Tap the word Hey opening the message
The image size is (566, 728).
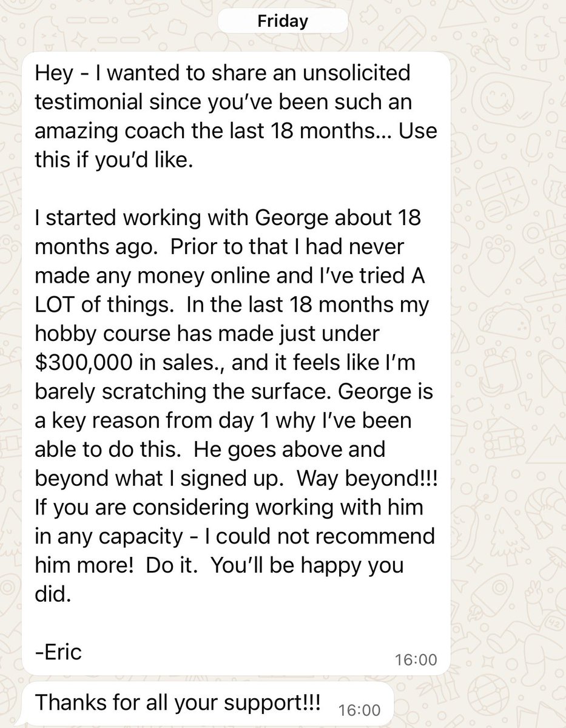pos(53,74)
